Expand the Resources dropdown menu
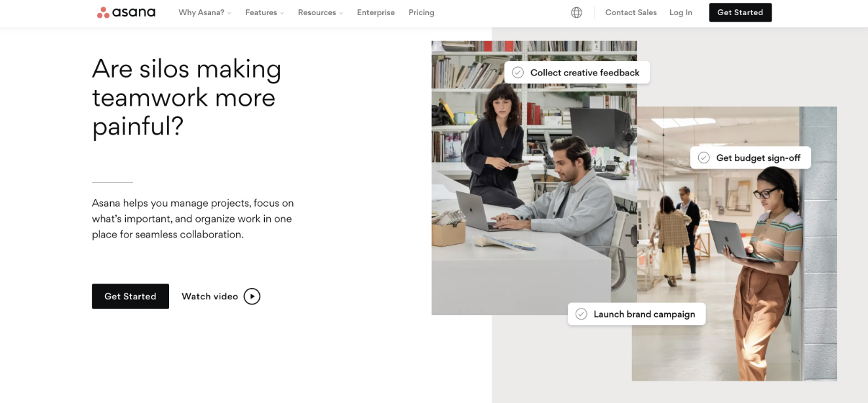The width and height of the screenshot is (868, 403). [321, 12]
